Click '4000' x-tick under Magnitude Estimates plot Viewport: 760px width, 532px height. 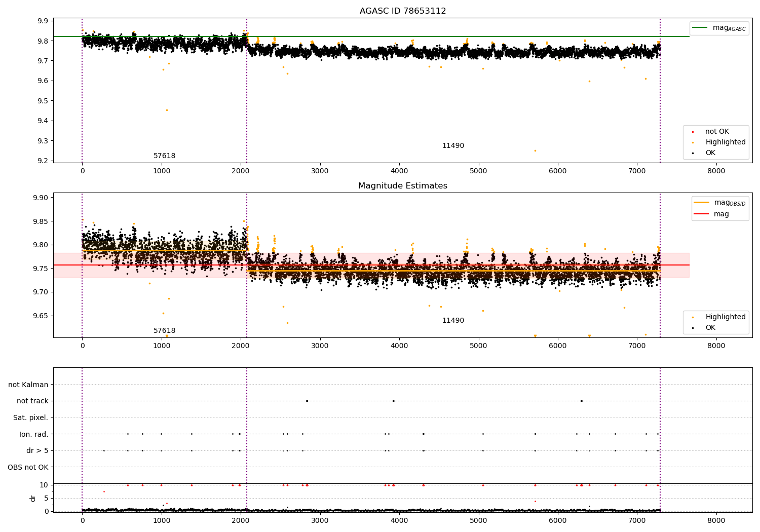(399, 346)
